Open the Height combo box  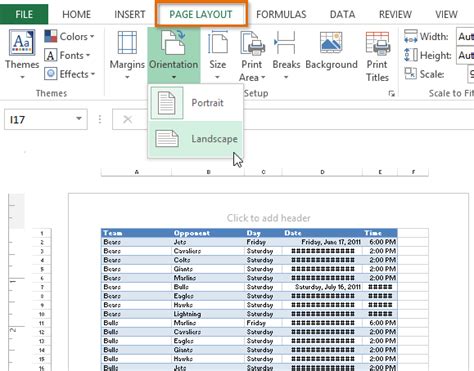(465, 55)
